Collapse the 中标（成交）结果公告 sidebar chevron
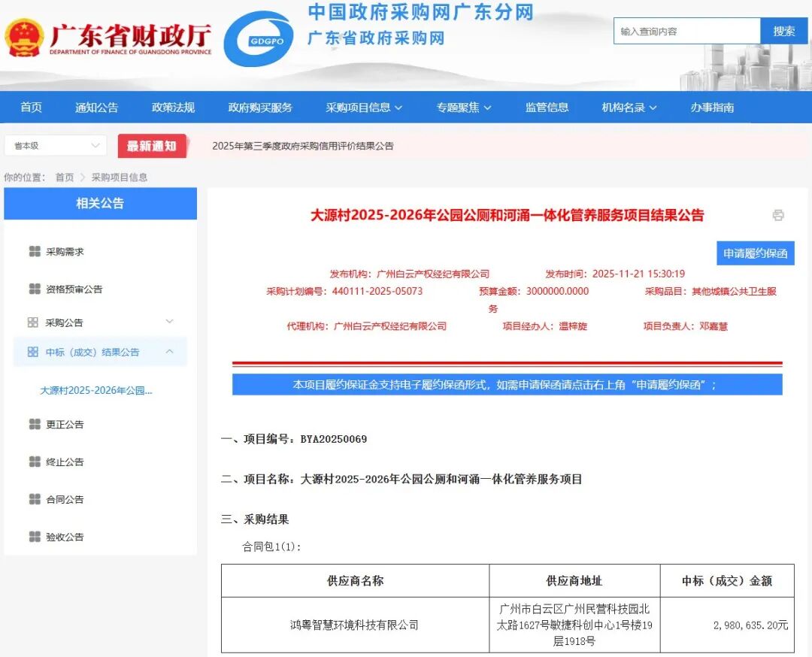Viewport: 812px width, 657px height. point(169,352)
